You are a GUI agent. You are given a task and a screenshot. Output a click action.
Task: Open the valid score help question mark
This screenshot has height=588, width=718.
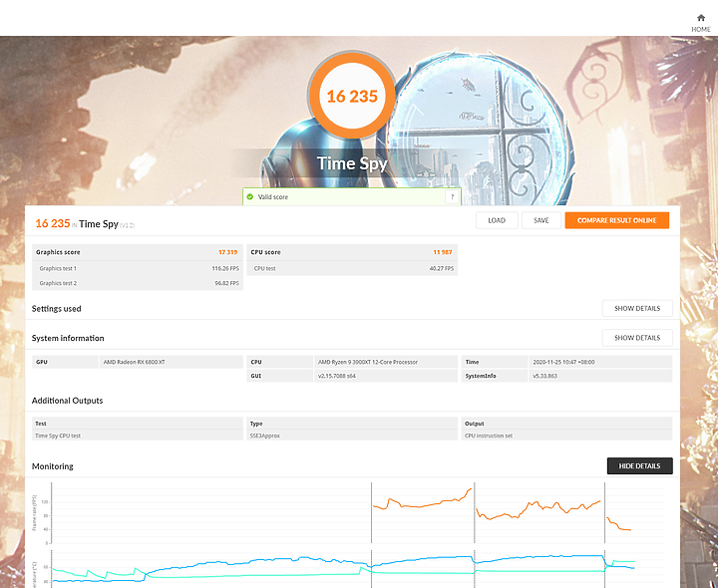[x=452, y=196]
